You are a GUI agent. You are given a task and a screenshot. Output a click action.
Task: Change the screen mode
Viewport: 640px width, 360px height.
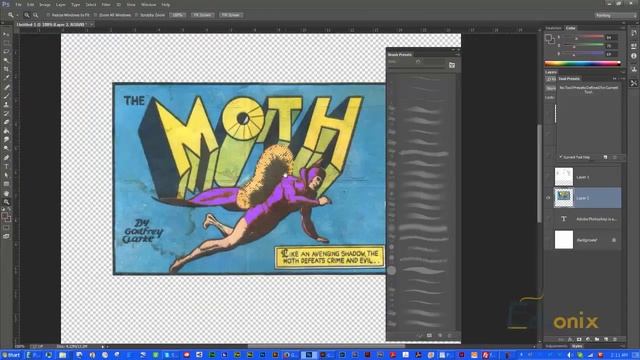[6, 236]
